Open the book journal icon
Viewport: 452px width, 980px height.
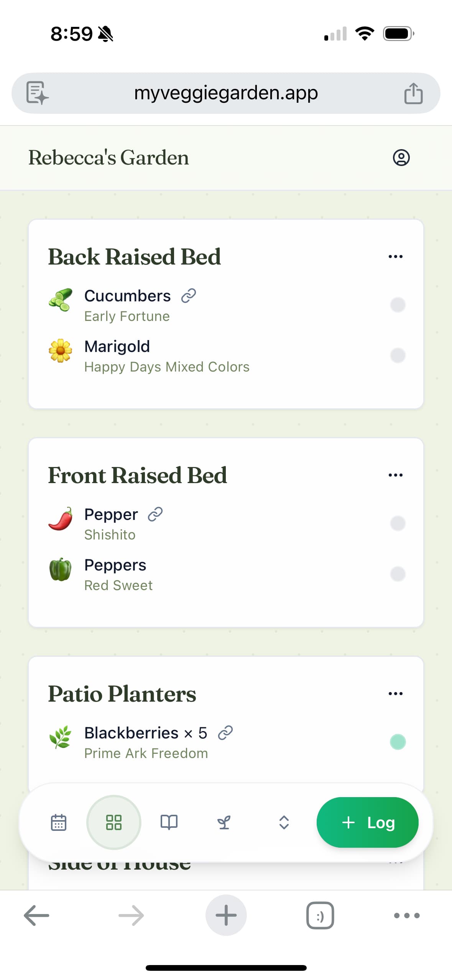pyautogui.click(x=169, y=822)
